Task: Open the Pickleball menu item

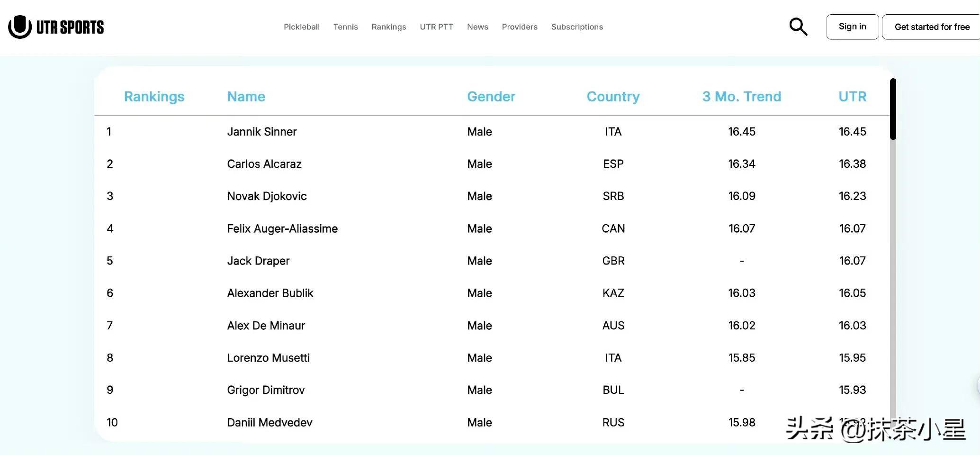Action: click(301, 27)
